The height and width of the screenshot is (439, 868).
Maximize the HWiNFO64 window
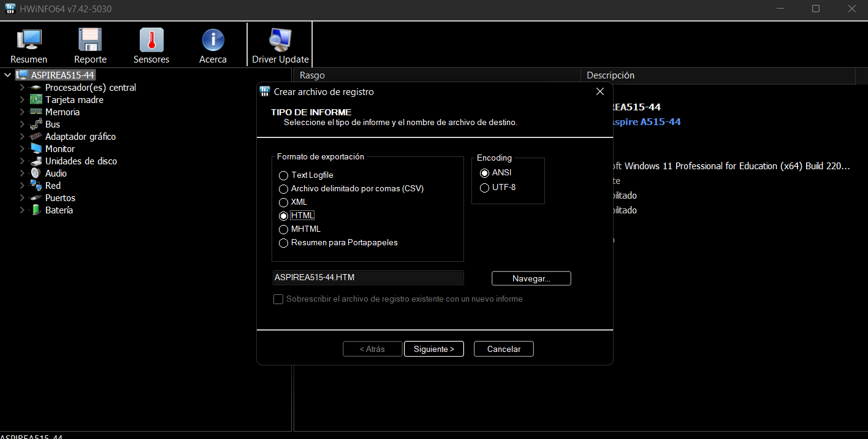tap(816, 9)
